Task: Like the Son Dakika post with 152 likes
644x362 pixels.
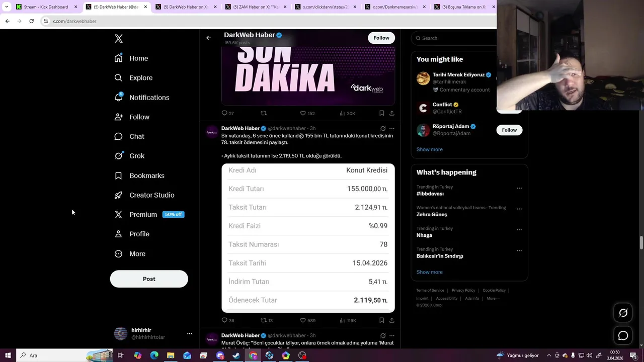Action: [x=307, y=113]
